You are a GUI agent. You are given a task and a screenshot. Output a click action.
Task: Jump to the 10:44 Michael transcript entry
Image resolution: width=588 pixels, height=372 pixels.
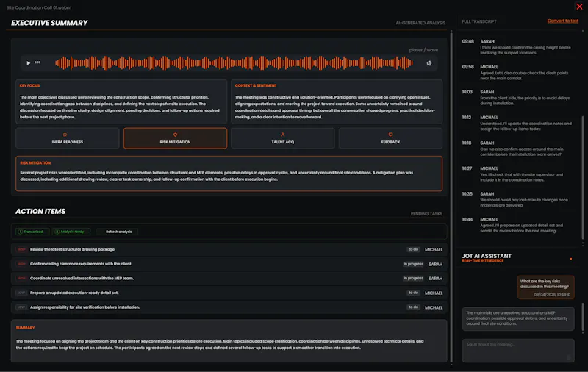[517, 225]
